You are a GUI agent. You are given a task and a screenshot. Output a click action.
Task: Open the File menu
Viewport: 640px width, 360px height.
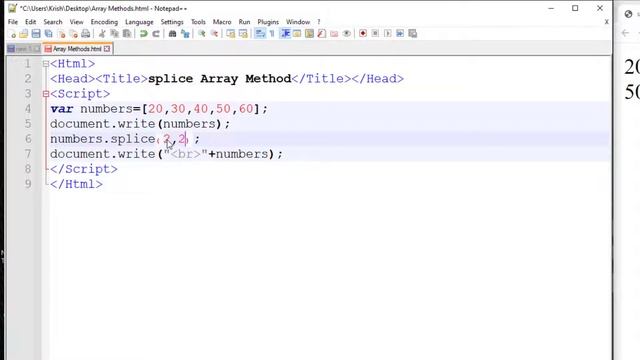(x=13, y=22)
